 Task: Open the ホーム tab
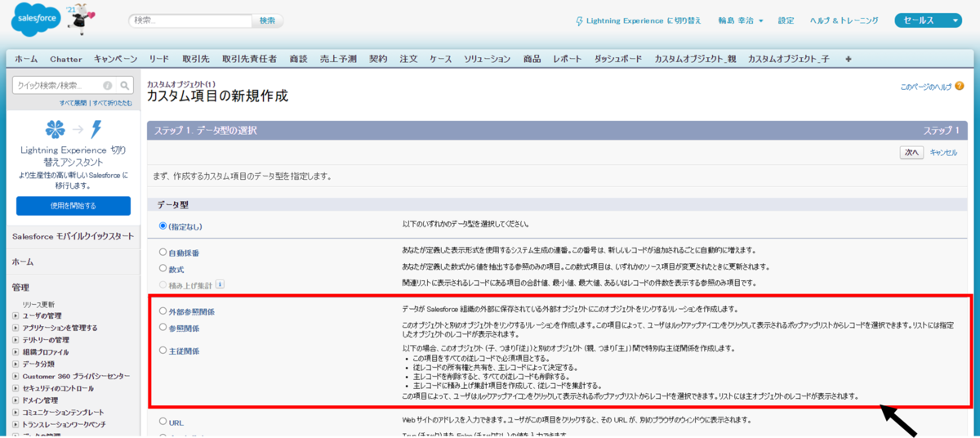click(26, 59)
